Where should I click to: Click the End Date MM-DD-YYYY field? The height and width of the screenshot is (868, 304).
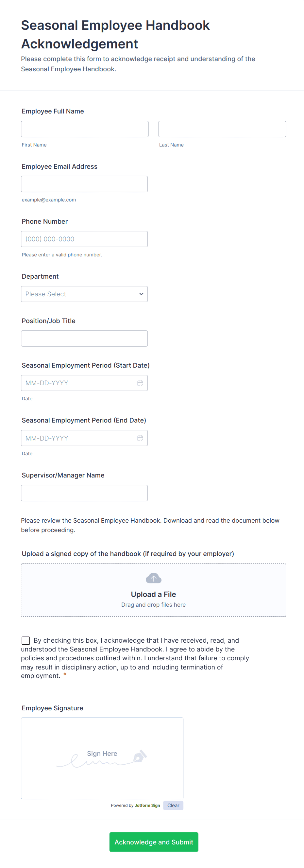77,438
